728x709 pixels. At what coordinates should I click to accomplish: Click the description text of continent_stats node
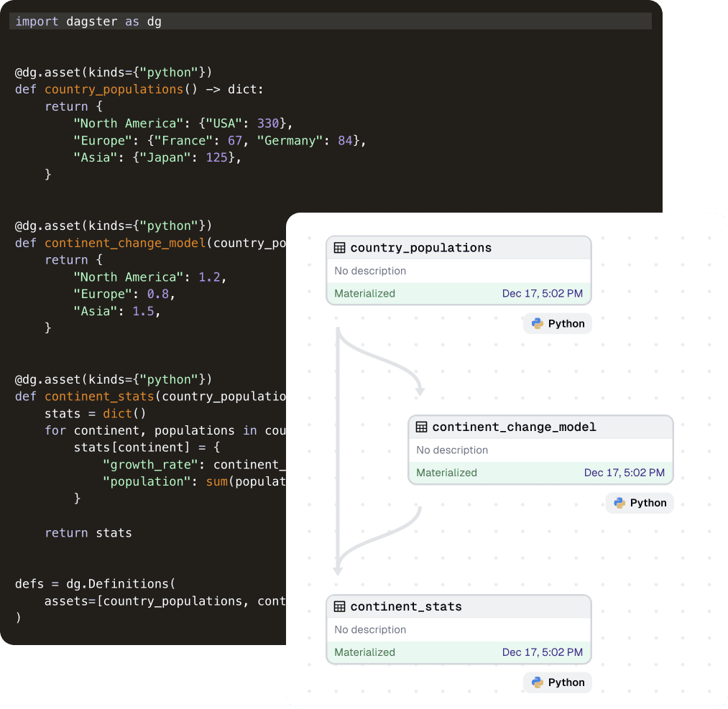tap(370, 630)
